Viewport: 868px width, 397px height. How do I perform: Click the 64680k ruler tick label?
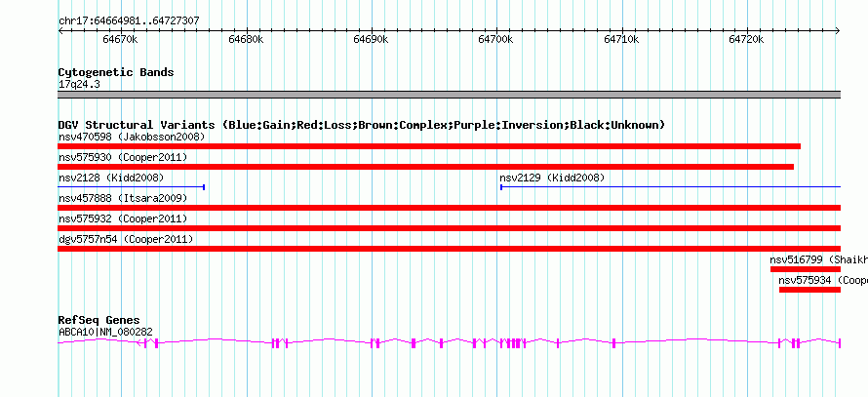[x=246, y=40]
